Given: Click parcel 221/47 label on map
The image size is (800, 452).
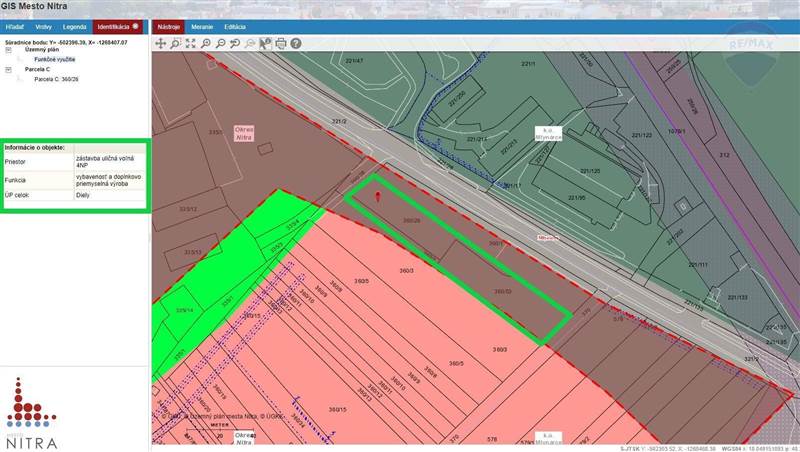Looking at the screenshot, I should pyautogui.click(x=354, y=61).
